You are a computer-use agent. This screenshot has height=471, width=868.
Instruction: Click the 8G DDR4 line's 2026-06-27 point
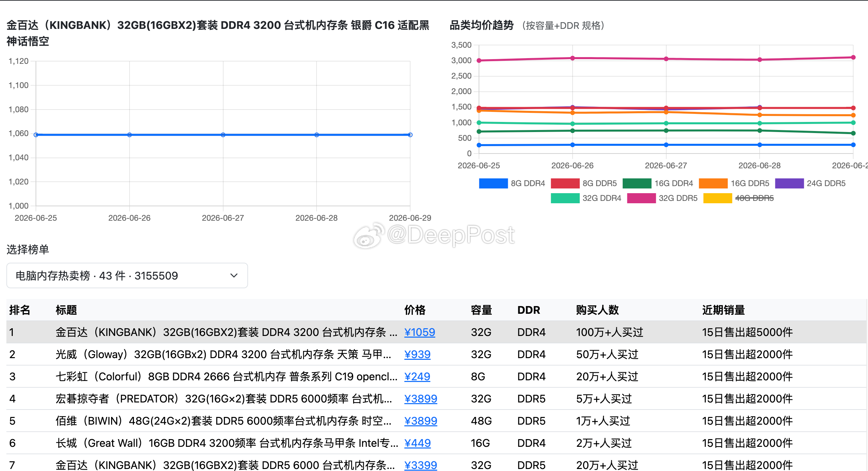click(666, 145)
